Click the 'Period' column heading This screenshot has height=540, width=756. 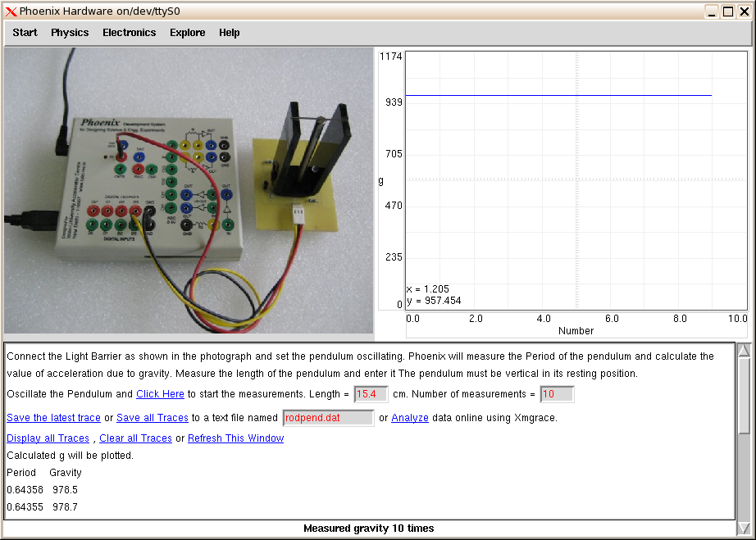coord(21,473)
